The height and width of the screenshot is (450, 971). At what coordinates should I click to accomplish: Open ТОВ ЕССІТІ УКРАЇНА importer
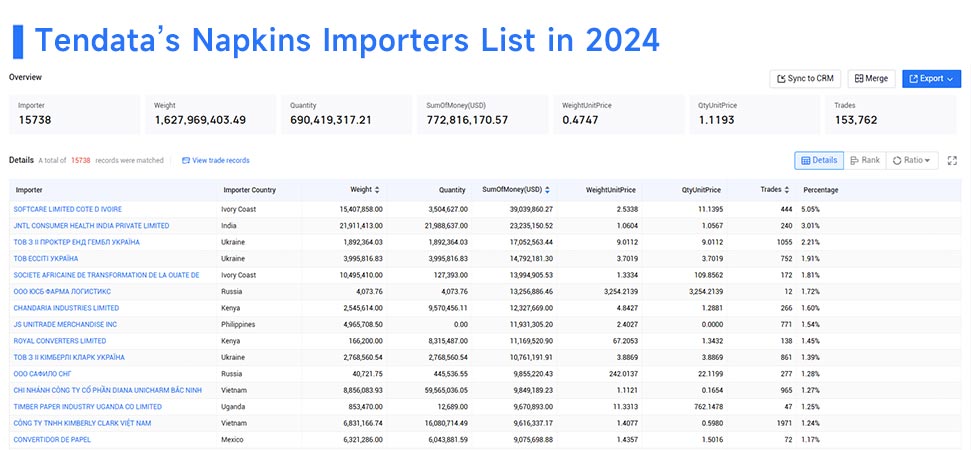46,259
